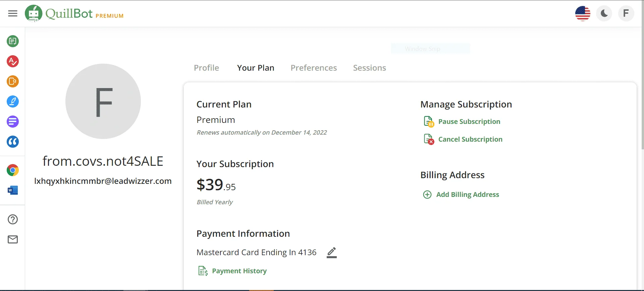Open the Citation Generator quote icon
644x291 pixels.
click(x=13, y=142)
